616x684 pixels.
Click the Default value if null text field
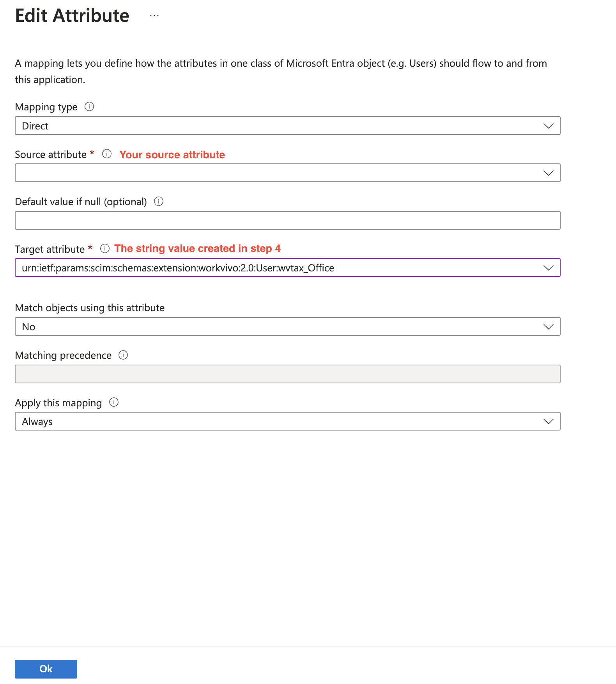click(x=288, y=220)
